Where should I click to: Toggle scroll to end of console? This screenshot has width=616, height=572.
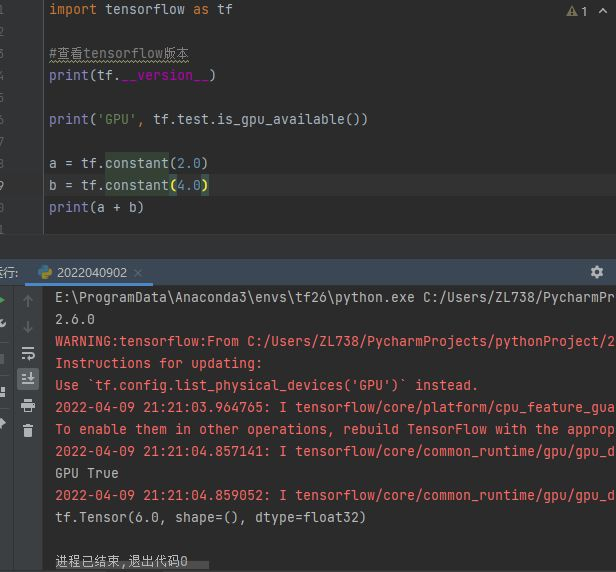pos(28,379)
